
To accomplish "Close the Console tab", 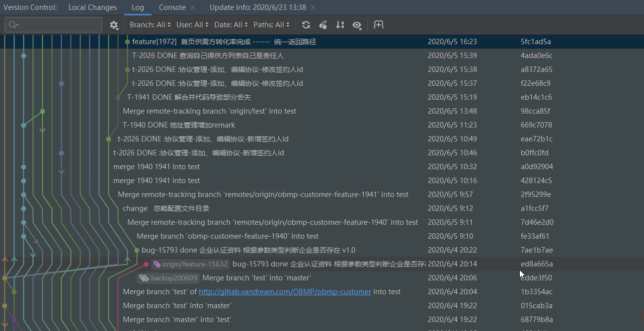I will pos(194,7).
